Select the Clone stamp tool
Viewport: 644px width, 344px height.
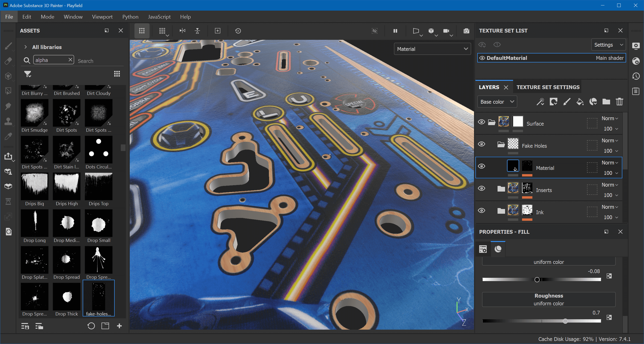click(8, 121)
